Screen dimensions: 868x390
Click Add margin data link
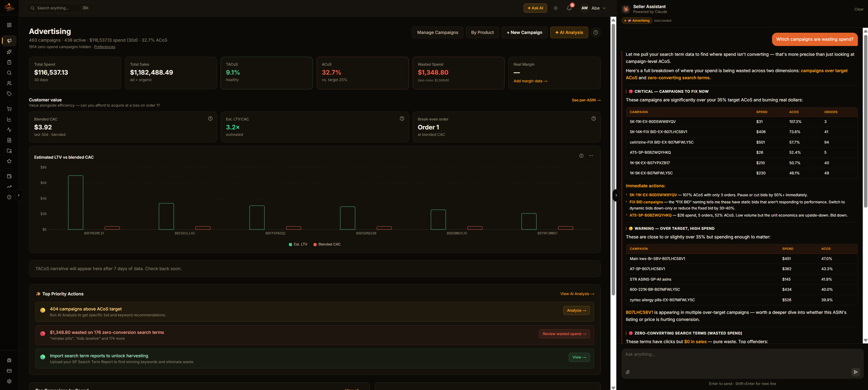point(530,81)
